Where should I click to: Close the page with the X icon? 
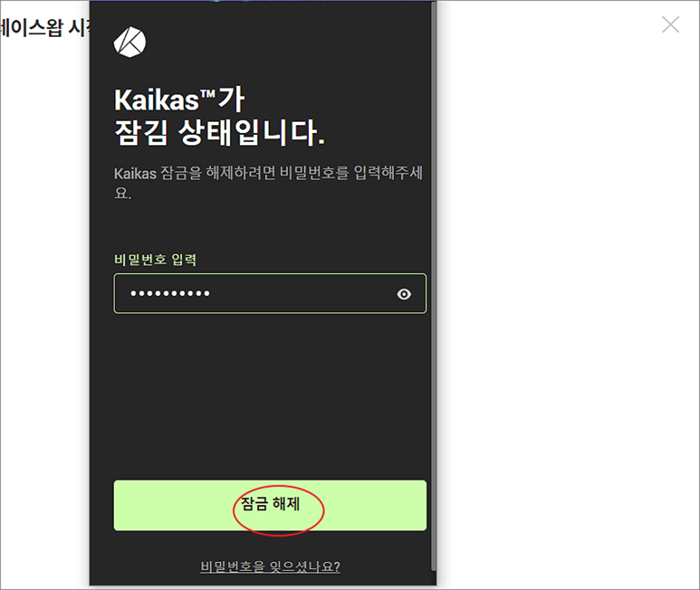coord(670,25)
